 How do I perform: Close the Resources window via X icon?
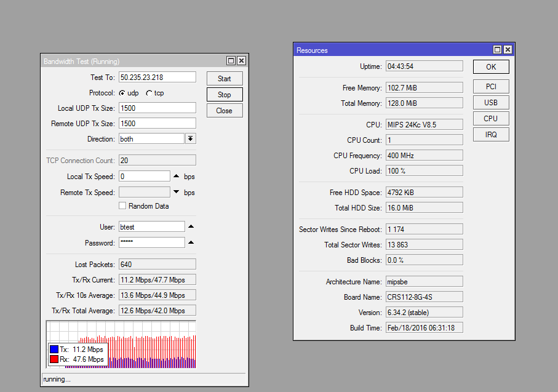pyautogui.click(x=508, y=50)
